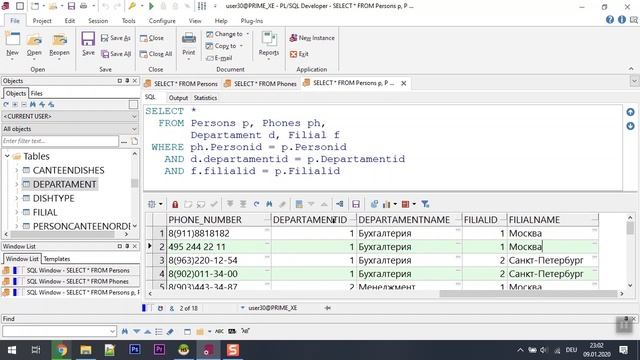Click the Exit button in Application group
This screenshot has width=640, height=360.
pyautogui.click(x=299, y=54)
